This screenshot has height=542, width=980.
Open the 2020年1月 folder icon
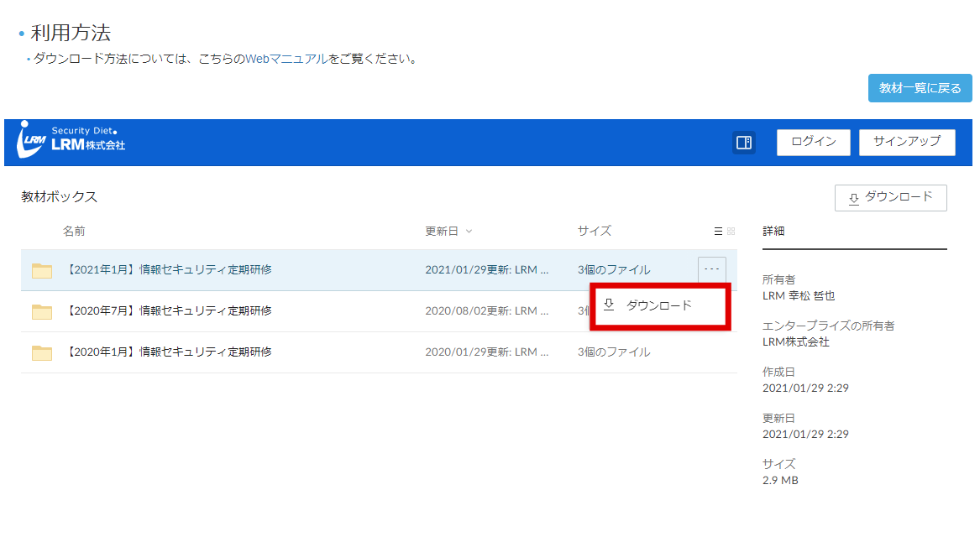(42, 352)
